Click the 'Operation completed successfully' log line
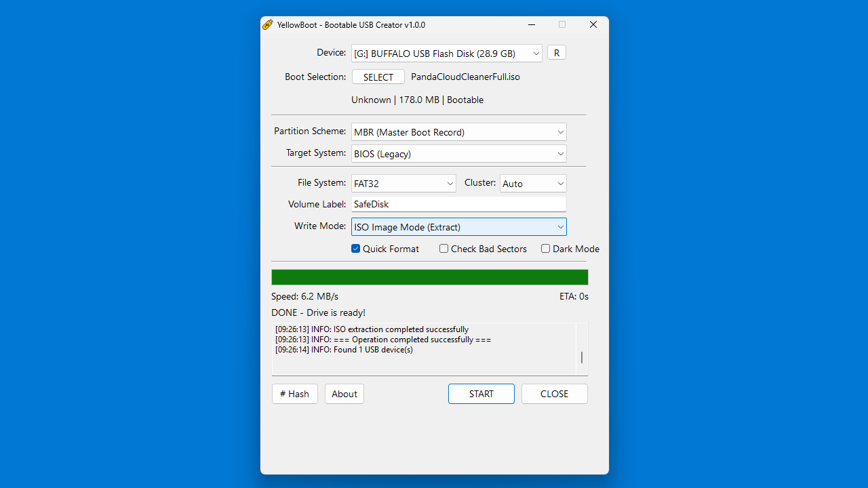The width and height of the screenshot is (868, 488). [x=383, y=340]
